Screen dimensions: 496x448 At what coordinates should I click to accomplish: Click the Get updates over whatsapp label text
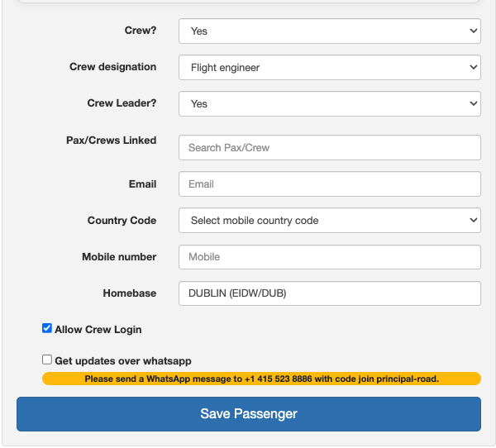point(123,361)
